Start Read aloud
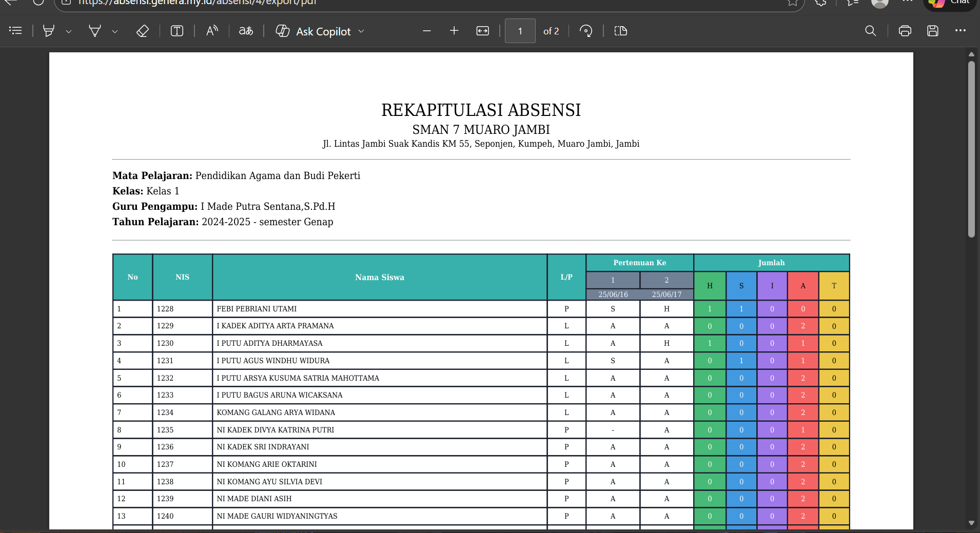980x533 pixels. (212, 31)
